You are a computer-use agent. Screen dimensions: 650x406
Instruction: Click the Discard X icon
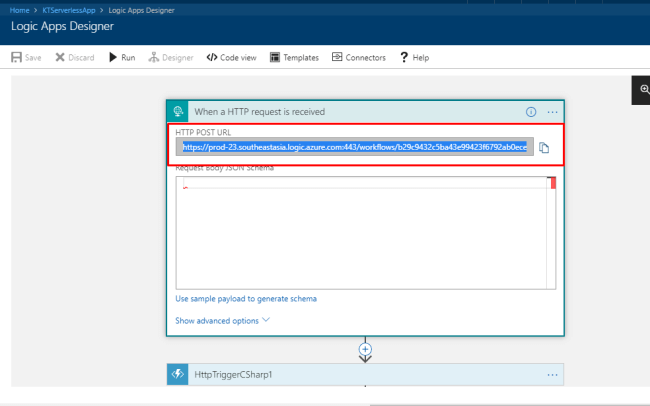[x=60, y=57]
